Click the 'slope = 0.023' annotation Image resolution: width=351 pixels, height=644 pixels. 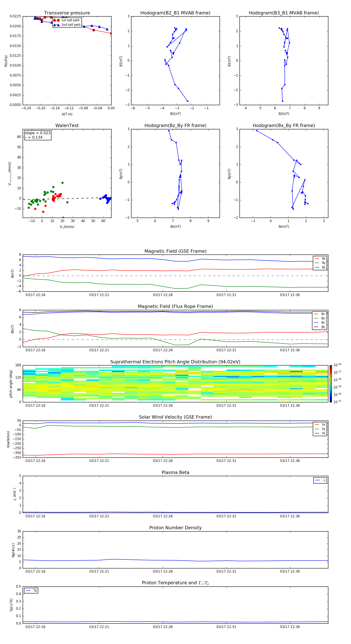(37, 133)
